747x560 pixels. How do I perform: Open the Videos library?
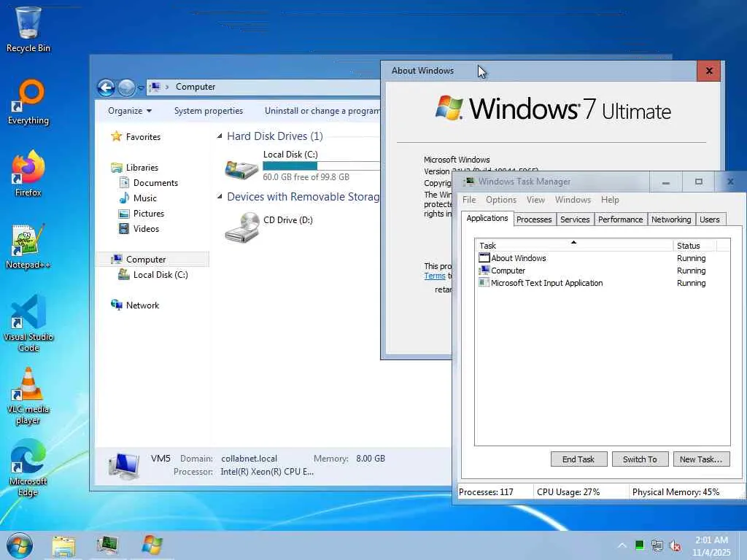tap(146, 228)
